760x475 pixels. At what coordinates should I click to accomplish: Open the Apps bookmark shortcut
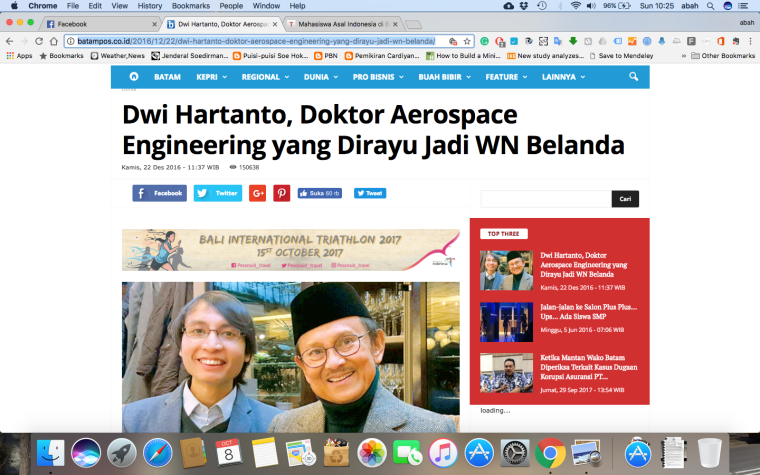pos(19,56)
